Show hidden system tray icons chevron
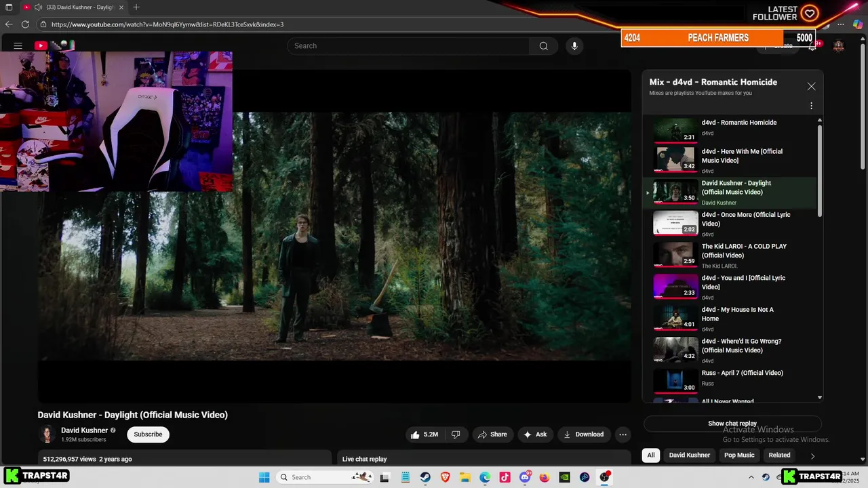Screen dimensions: 868x488 pyautogui.click(x=751, y=477)
